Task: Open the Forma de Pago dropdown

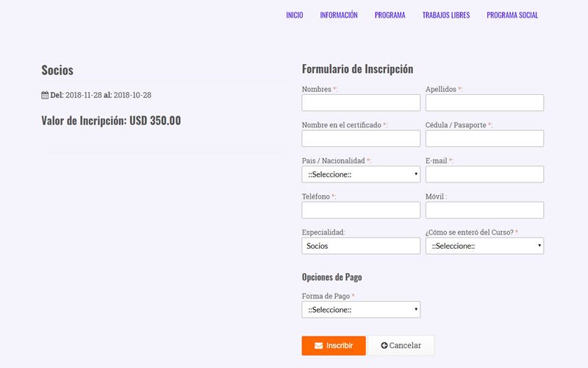Action: point(361,310)
